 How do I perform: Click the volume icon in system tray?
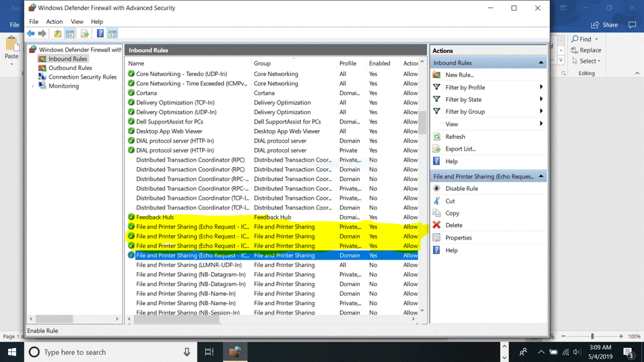pyautogui.click(x=577, y=352)
